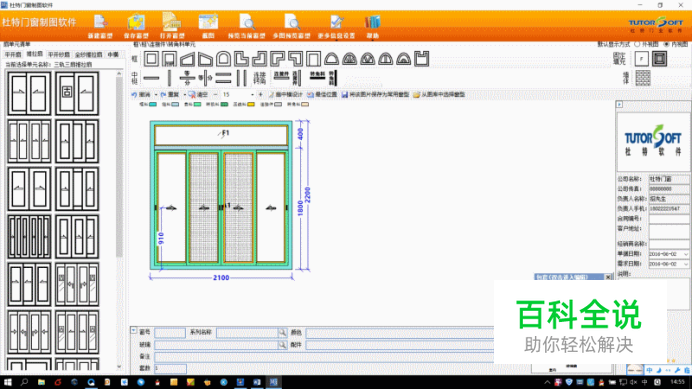Click the yellow legend color swatch
This screenshot has width=692, height=389.
click(x=251, y=105)
